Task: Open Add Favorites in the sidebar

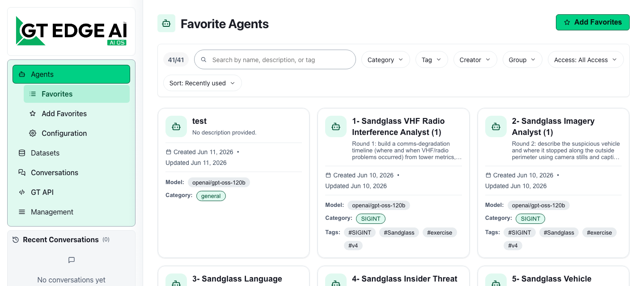Action: tap(76, 114)
